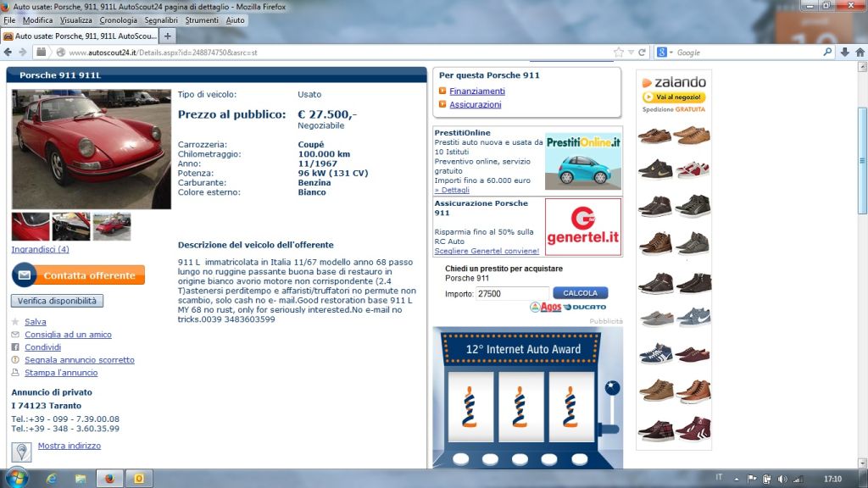Bookmark page with the star icon
868x488 pixels.
618,52
